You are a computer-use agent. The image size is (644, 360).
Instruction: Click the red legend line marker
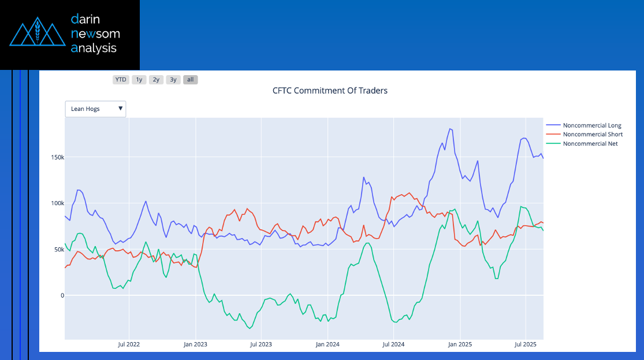coord(553,134)
